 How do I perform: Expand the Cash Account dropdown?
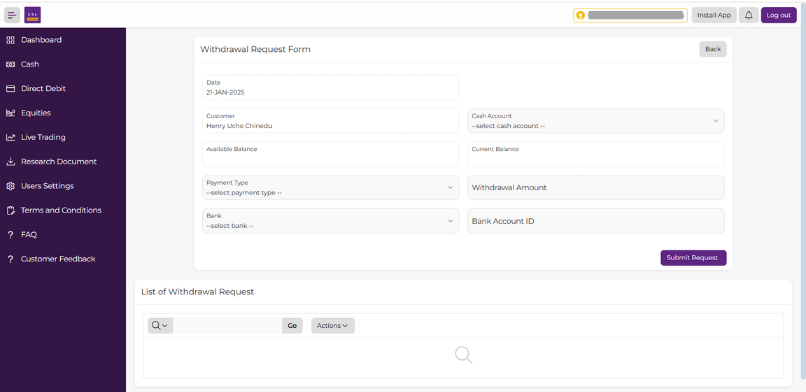tap(596, 121)
